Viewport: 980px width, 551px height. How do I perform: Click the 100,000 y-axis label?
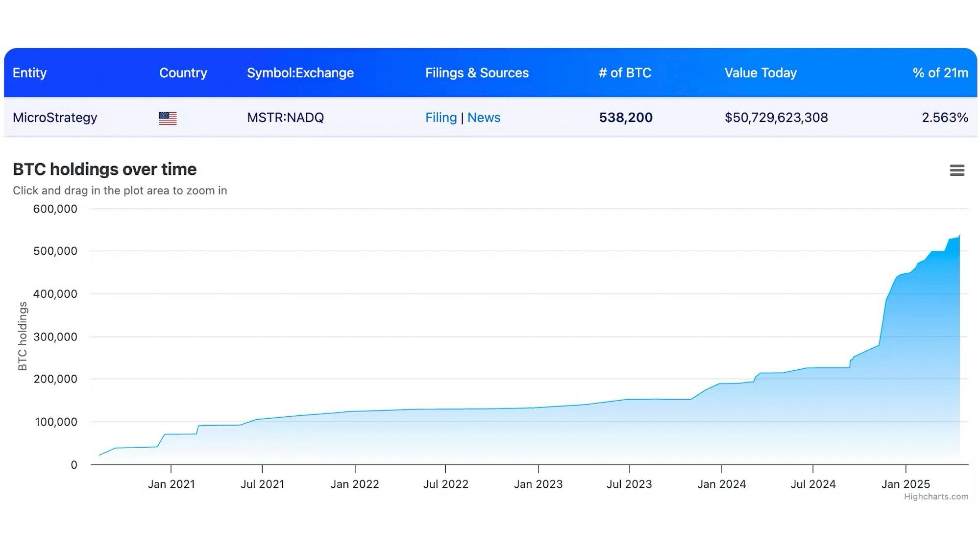56,422
